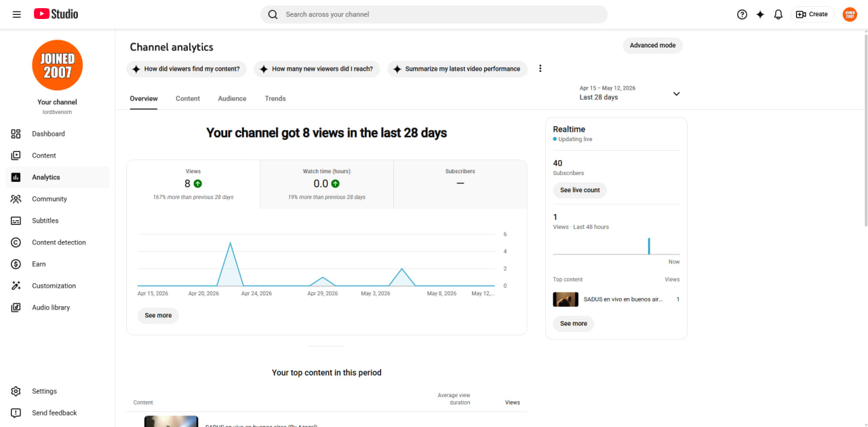Click the green up arrow beside Views 8
868x427 pixels.
click(198, 183)
